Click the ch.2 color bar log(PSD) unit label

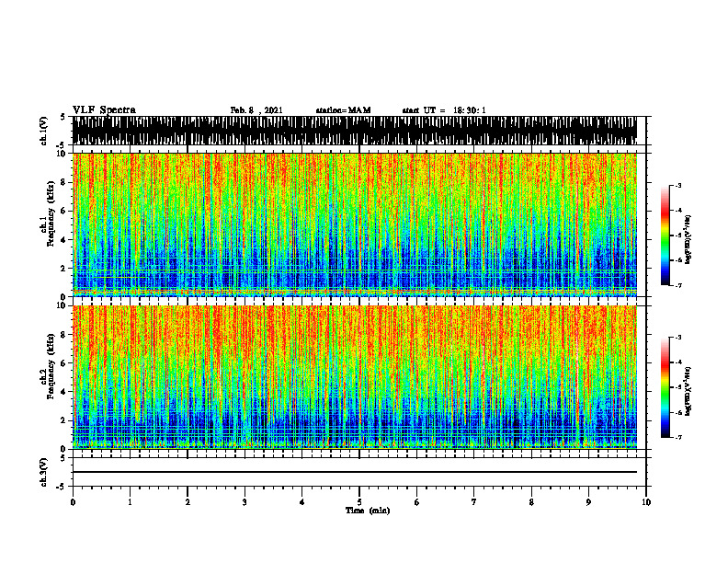[688, 391]
